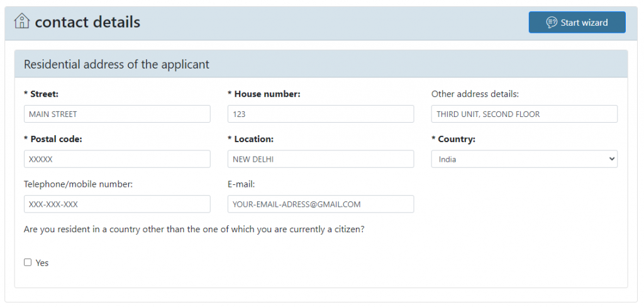The height and width of the screenshot is (307, 644).
Task: Click the Residential address of the applicant header
Action: point(116,64)
